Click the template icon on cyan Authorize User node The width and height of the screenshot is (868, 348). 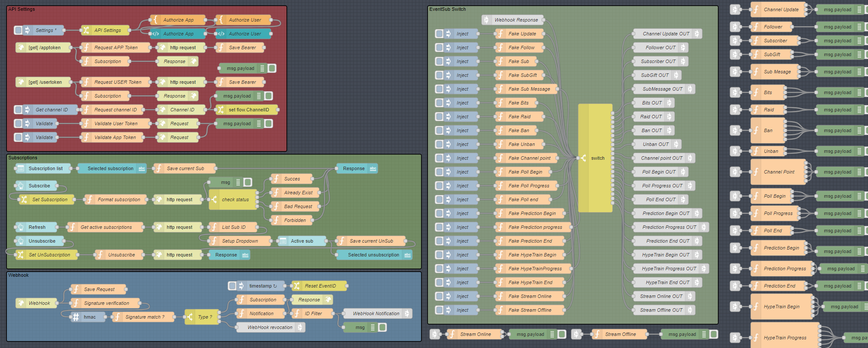coord(221,34)
